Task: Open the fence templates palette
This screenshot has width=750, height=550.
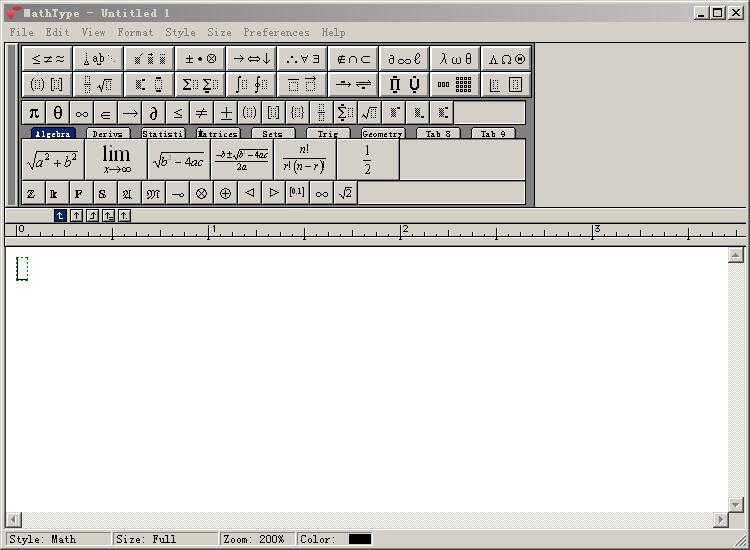Action: pos(47,85)
